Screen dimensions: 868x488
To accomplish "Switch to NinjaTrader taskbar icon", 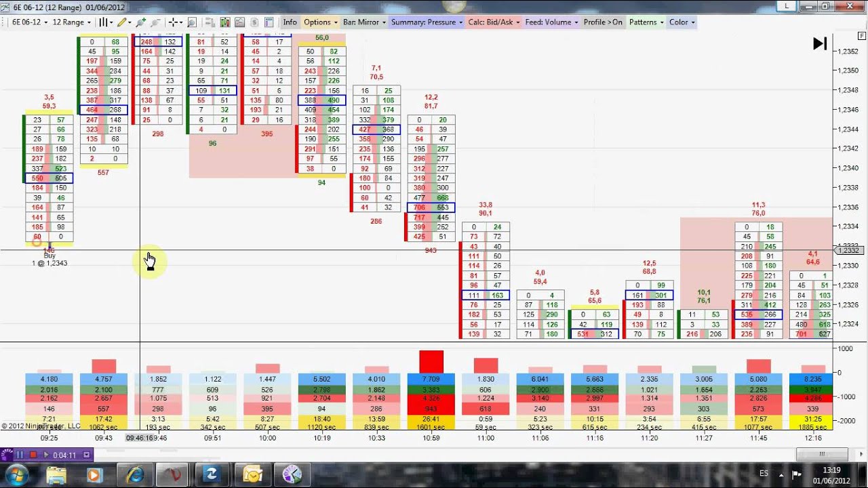I will click(x=173, y=474).
